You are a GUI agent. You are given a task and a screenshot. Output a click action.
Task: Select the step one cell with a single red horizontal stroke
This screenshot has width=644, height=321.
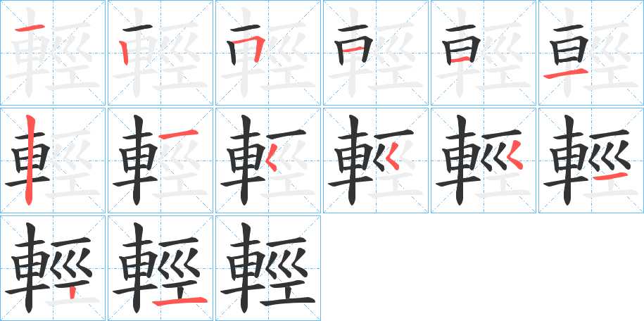tap(53, 53)
